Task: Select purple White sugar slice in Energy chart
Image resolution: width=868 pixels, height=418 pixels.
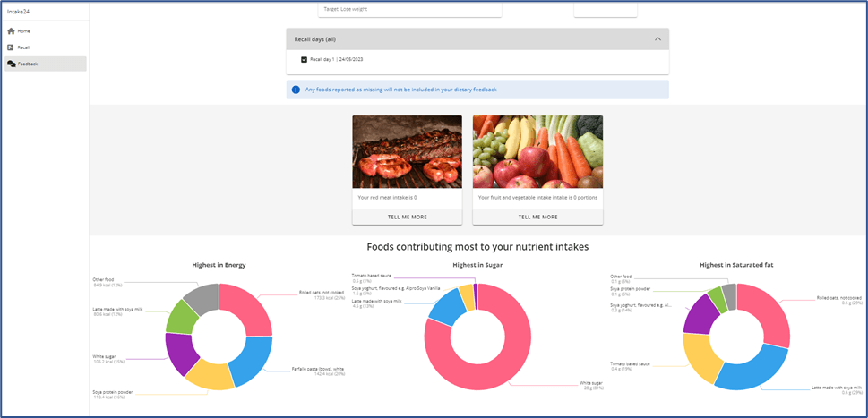Action: pos(181,354)
